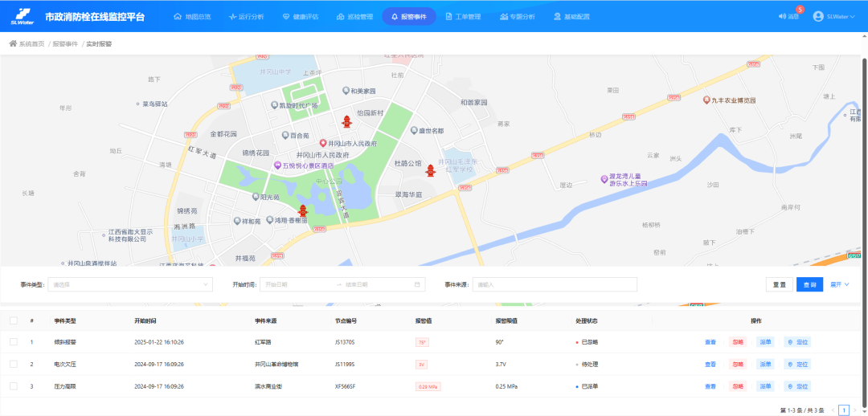
Task: Click 忽略 for the 红军路 row
Action: [x=737, y=342]
